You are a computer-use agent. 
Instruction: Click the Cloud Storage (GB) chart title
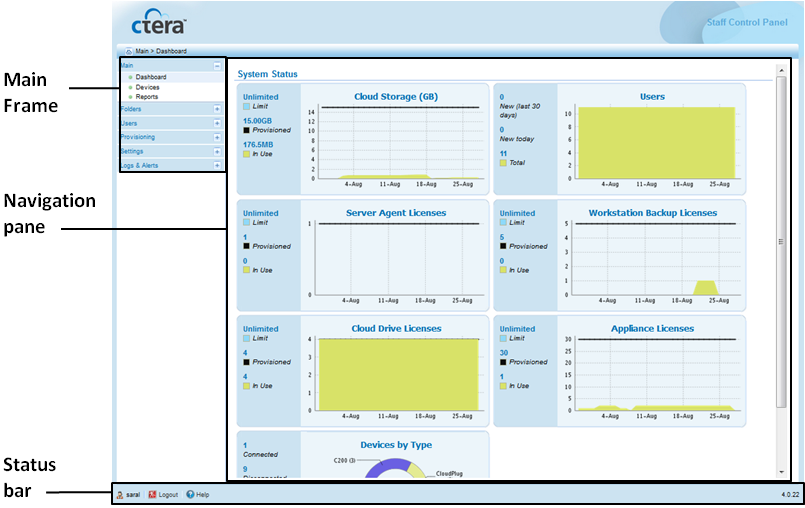tap(396, 97)
